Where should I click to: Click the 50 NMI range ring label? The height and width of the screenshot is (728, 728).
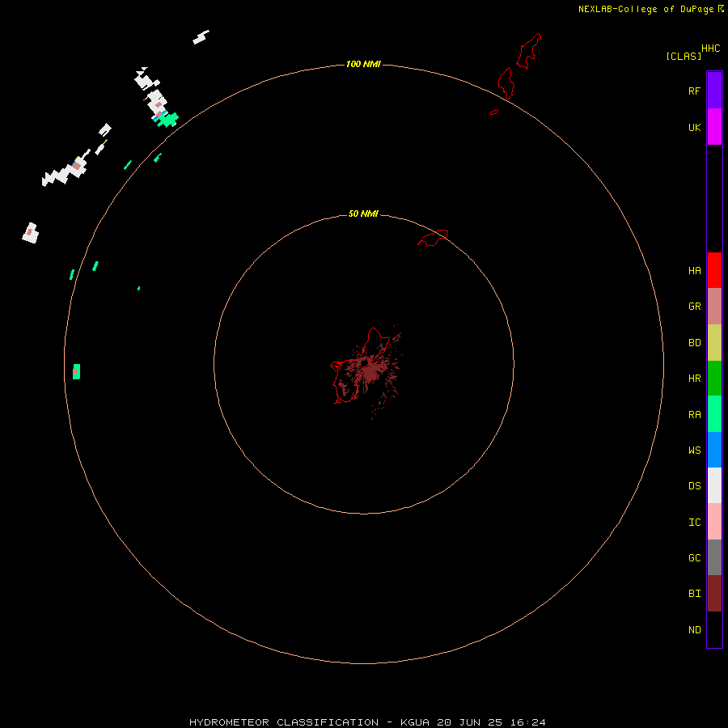(x=363, y=214)
